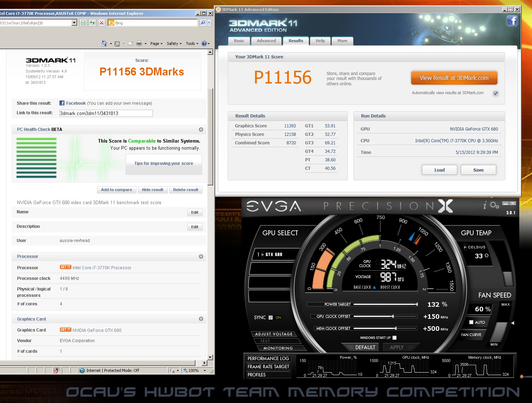Open the EVGA Precision X settings gear icon
Screen dimensions: 532x403
[494, 205]
